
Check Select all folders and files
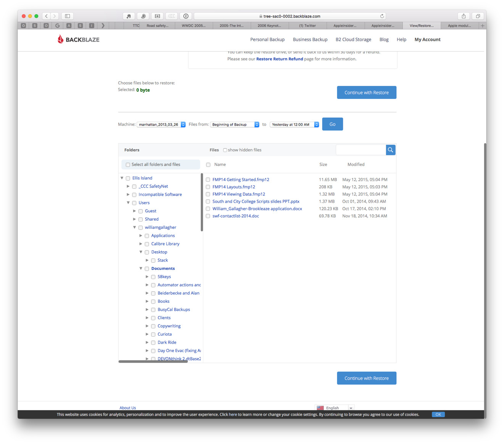coord(128,165)
